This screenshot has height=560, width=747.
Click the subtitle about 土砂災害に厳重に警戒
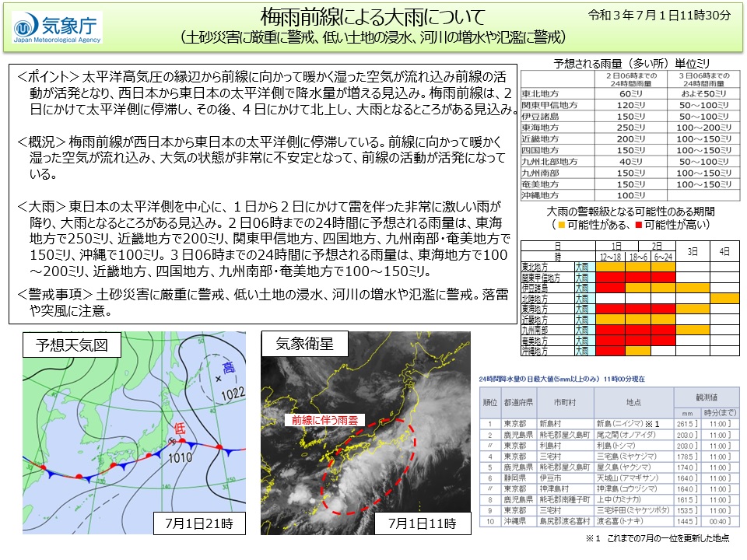373,37
